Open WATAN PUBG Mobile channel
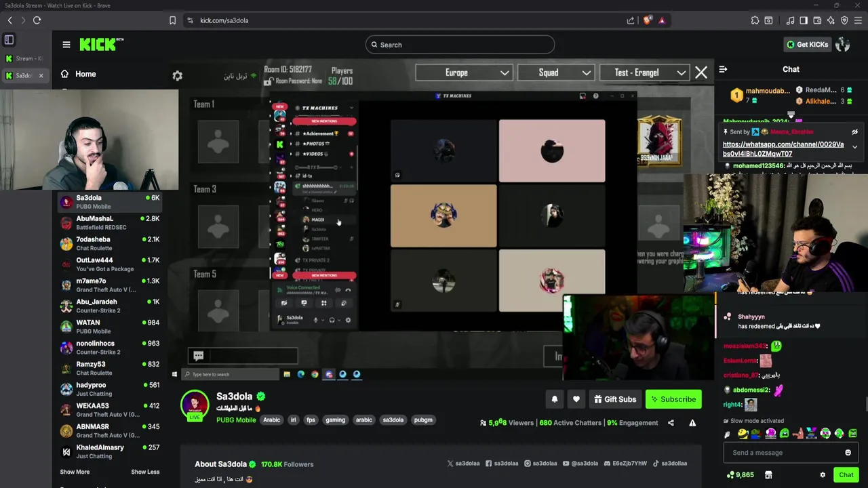 click(110, 327)
